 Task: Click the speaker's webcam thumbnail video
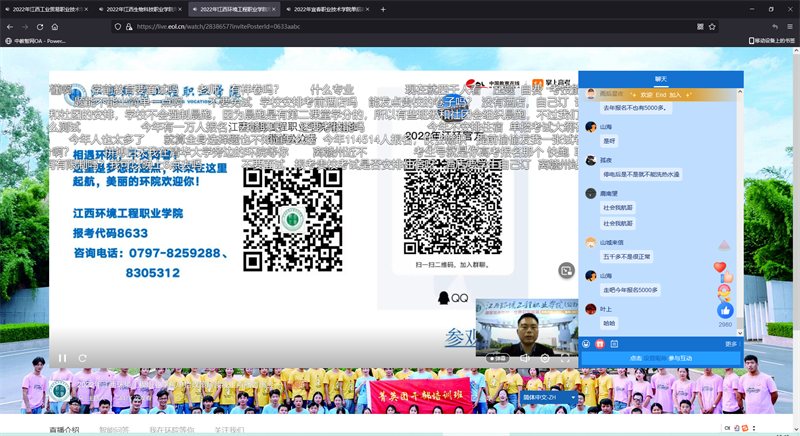[x=527, y=327]
